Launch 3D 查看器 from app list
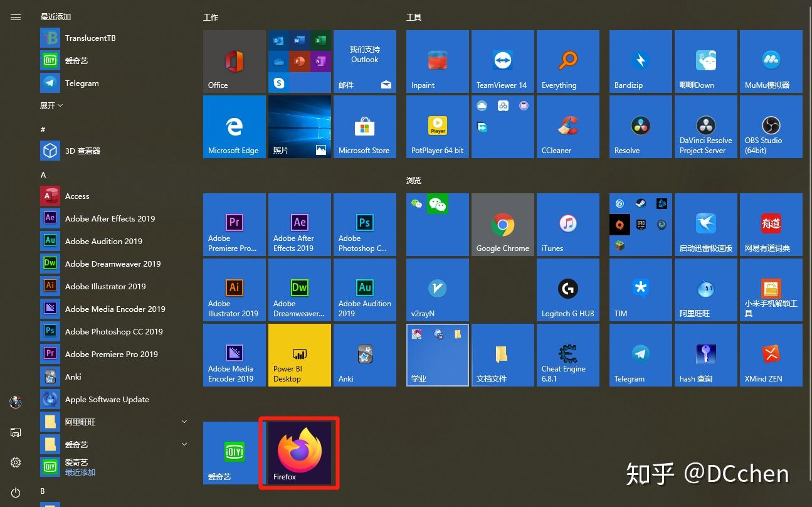The height and width of the screenshot is (507, 812). click(x=115, y=151)
